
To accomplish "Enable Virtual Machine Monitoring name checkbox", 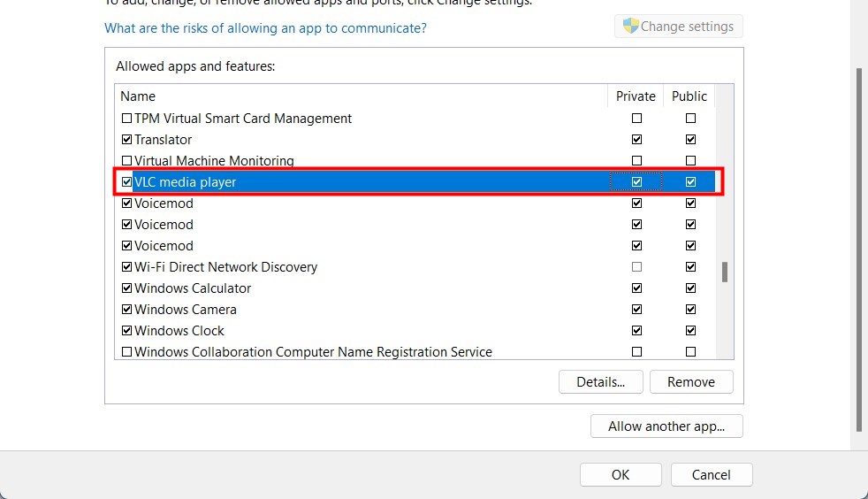I will pos(126,161).
